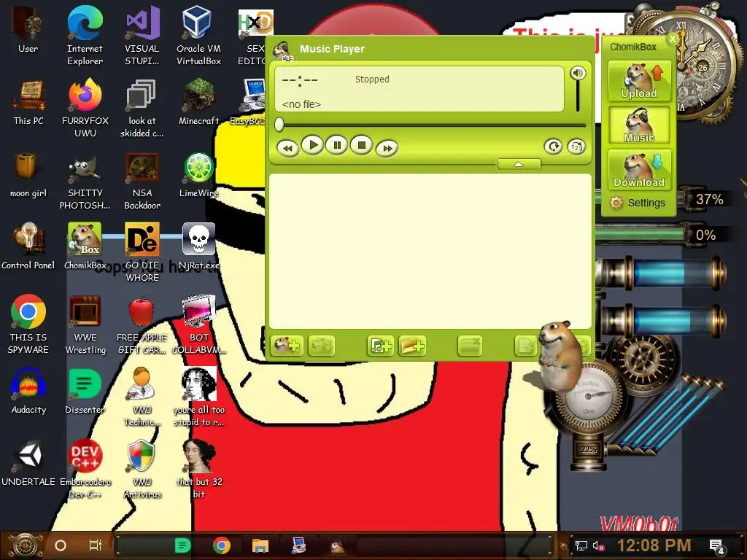Image resolution: width=747 pixels, height=560 pixels.
Task: Select the 'that but 32 bit' icon
Action: click(x=198, y=470)
